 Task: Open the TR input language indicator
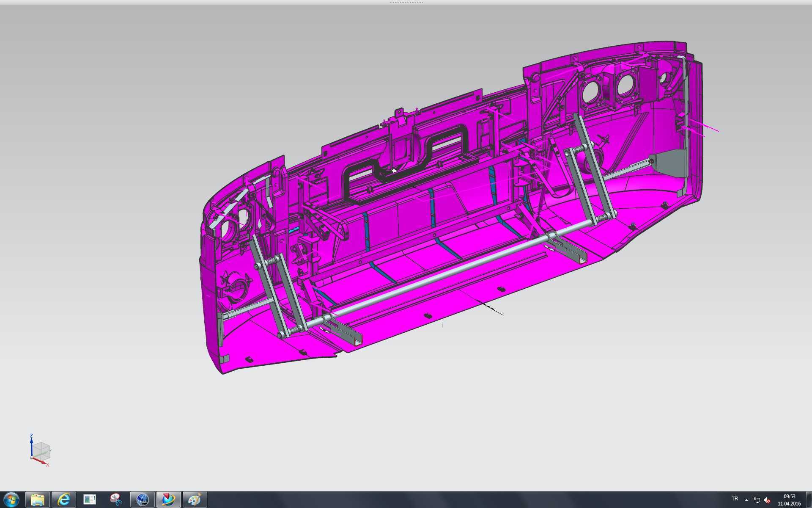(735, 499)
